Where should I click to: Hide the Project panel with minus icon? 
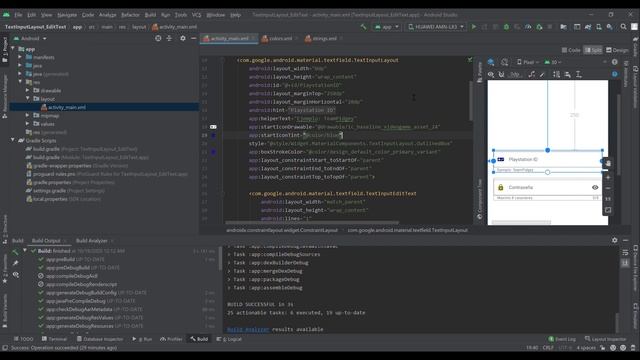[193, 38]
